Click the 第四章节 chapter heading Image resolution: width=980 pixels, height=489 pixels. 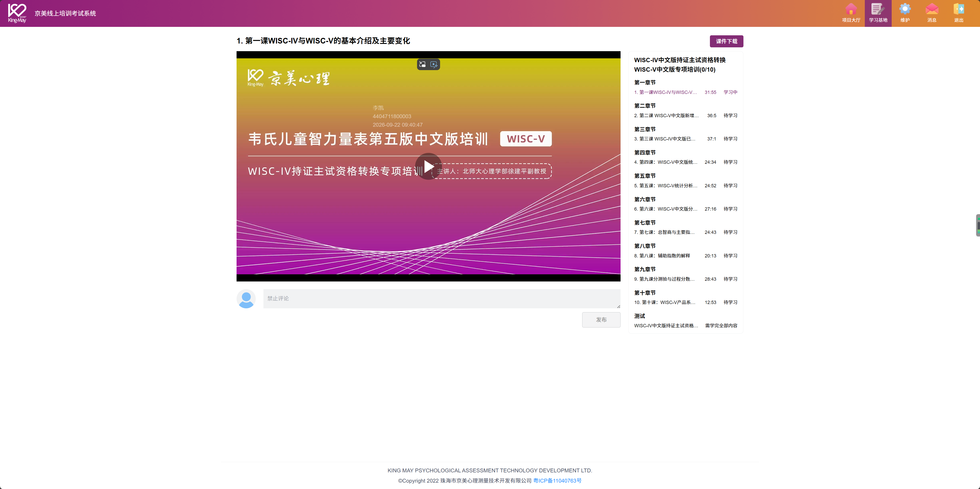645,153
